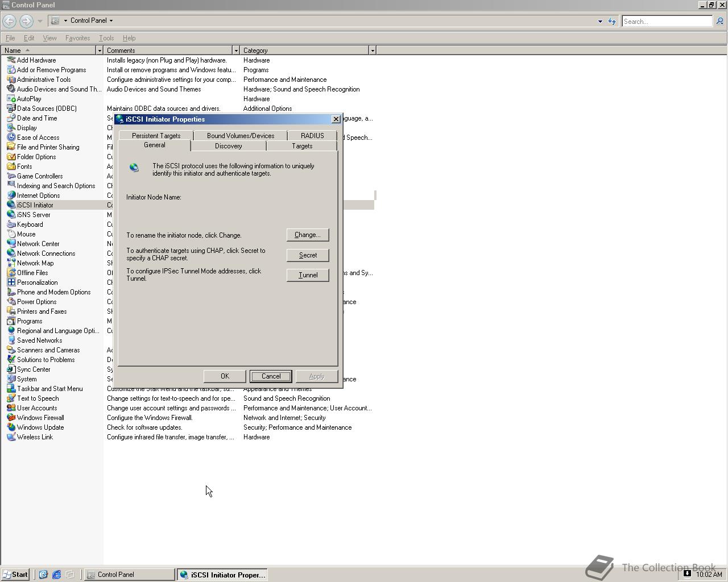This screenshot has height=582, width=728.
Task: Open the Help menu
Action: 129,38
